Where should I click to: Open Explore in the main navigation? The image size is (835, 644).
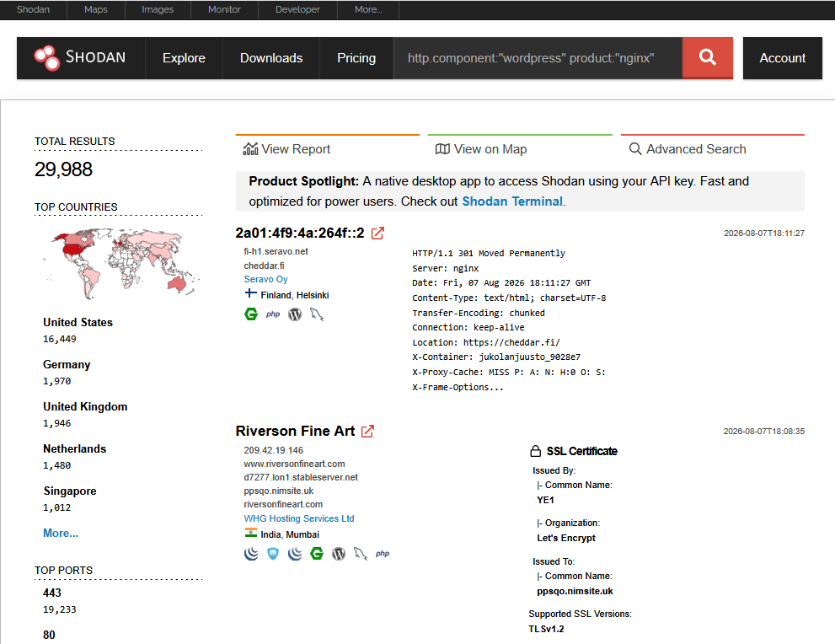184,58
